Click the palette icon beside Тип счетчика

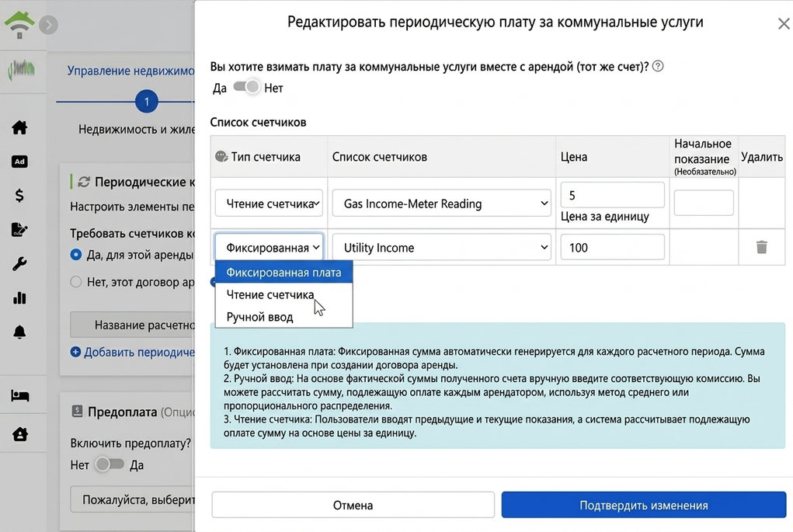pos(221,156)
